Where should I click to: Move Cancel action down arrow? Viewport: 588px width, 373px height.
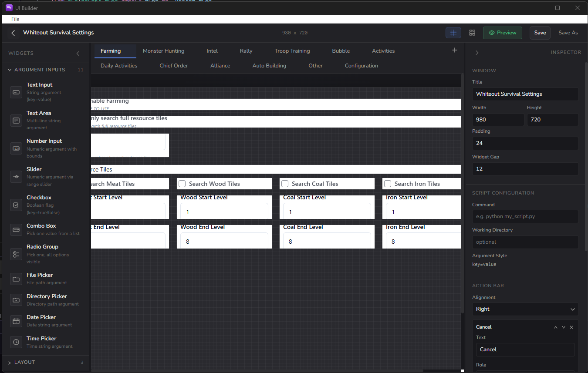(564, 327)
